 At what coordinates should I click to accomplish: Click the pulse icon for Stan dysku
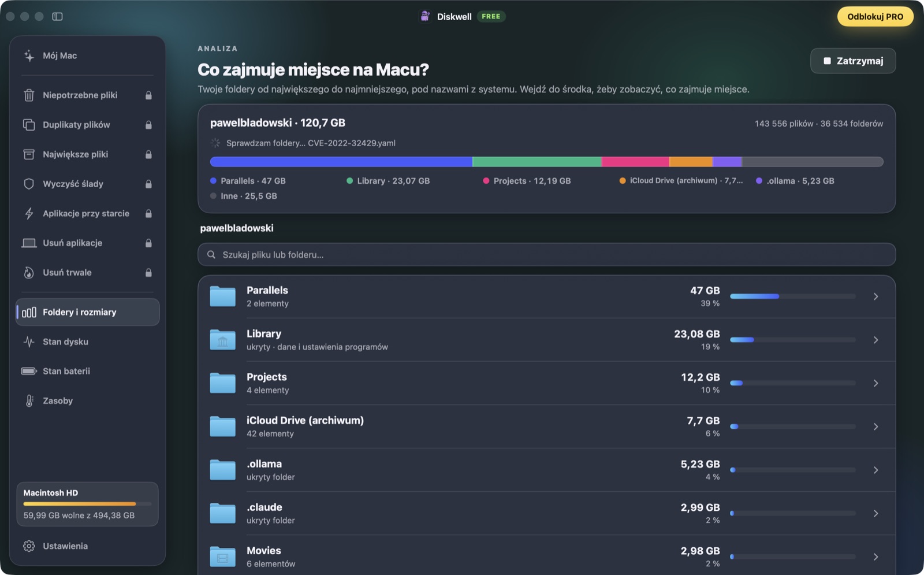(29, 342)
